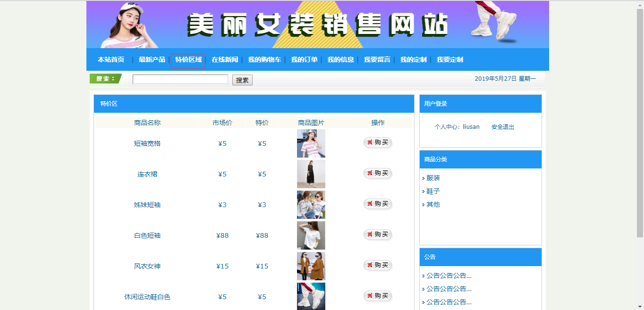Open 我的订单 page
Screen dimensions: 644x310
click(x=304, y=59)
